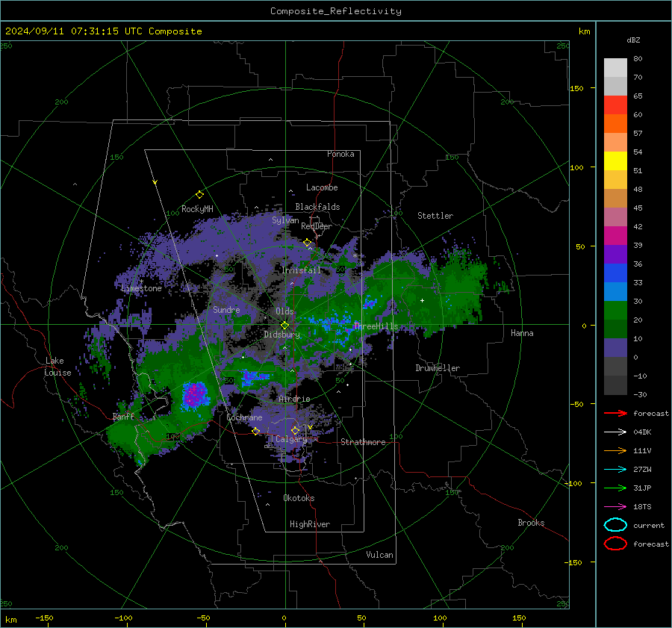The image size is (672, 628).
Task: Click the HighRiver town label
Action: point(310,524)
